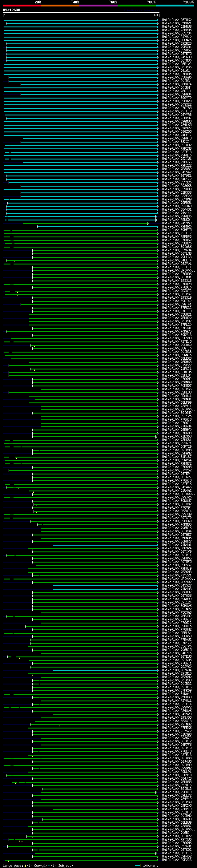Screen dimensions: 197x868
Task: Open hit UniRef100_Q5MD55
Action: tap(177, 782)
